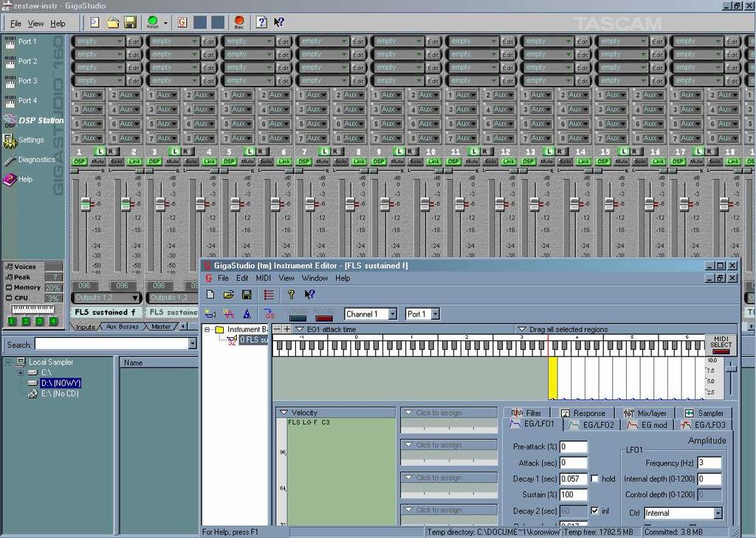Switch to the EG/LFO2 tab
The height and width of the screenshot is (538, 756).
(593, 424)
